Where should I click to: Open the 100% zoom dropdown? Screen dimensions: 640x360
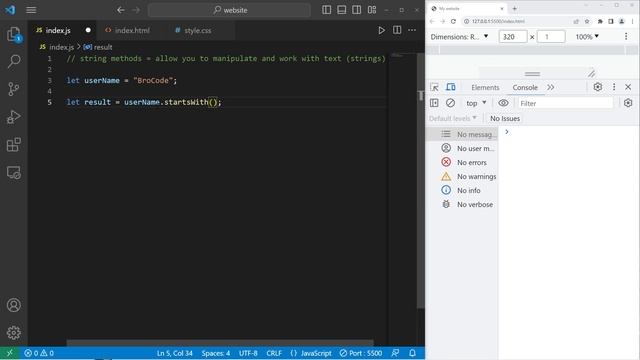pos(587,37)
